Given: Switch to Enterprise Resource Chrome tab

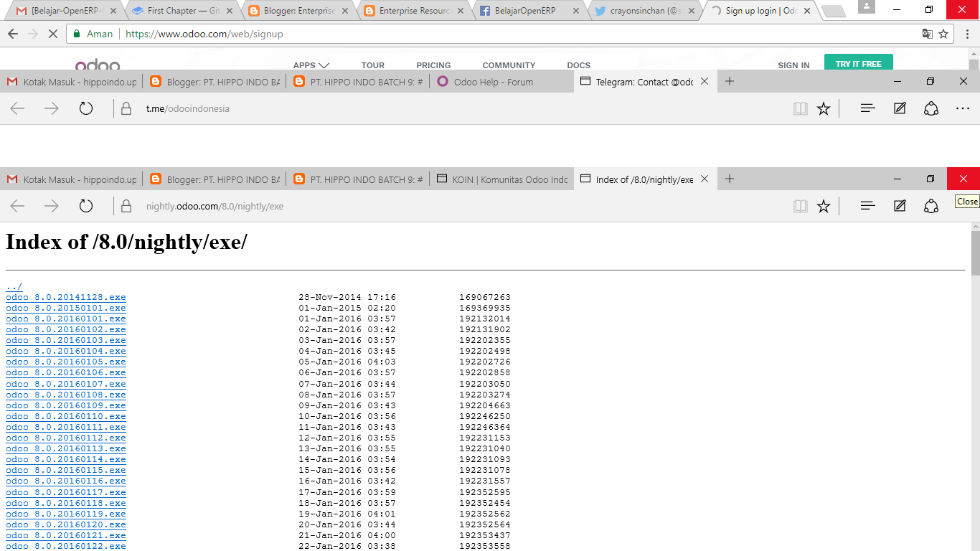Looking at the screenshot, I should click(413, 11).
